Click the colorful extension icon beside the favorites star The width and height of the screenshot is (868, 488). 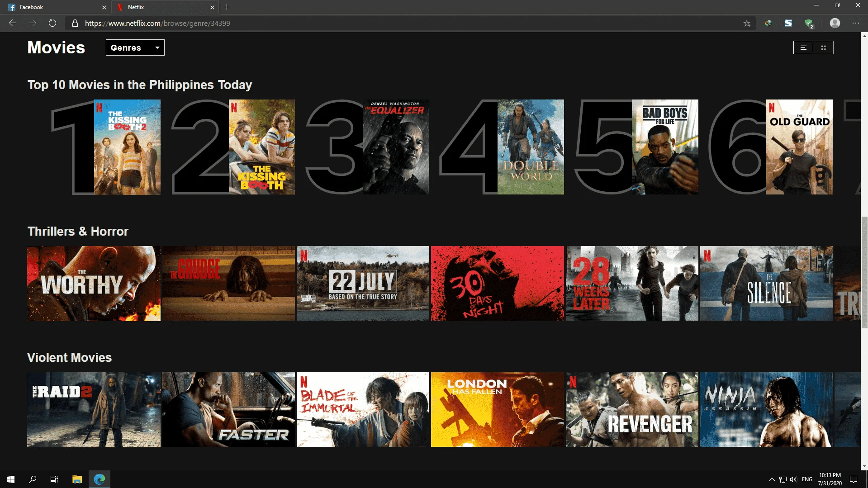(x=768, y=23)
